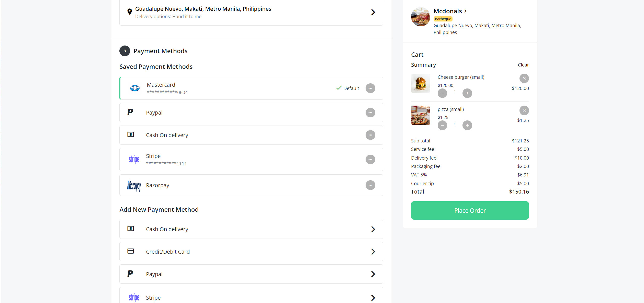Select the Paypal payment icon
Viewport: 644px width, 303px height.
[x=130, y=113]
